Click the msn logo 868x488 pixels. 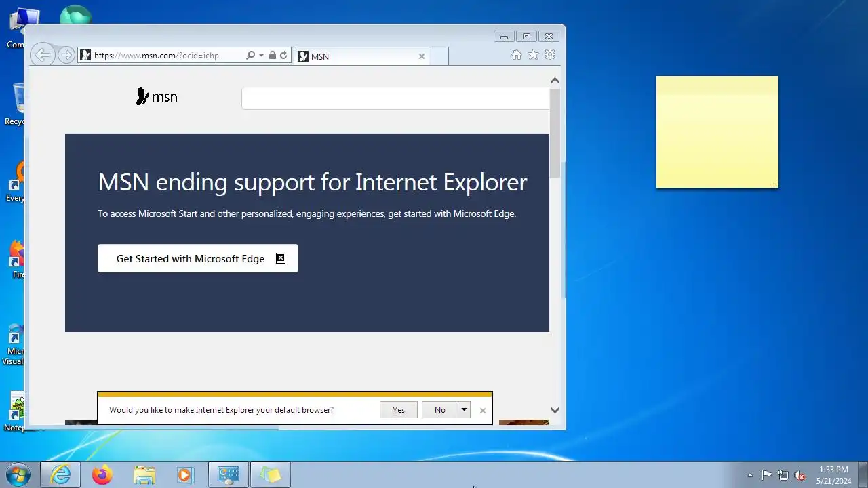157,97
